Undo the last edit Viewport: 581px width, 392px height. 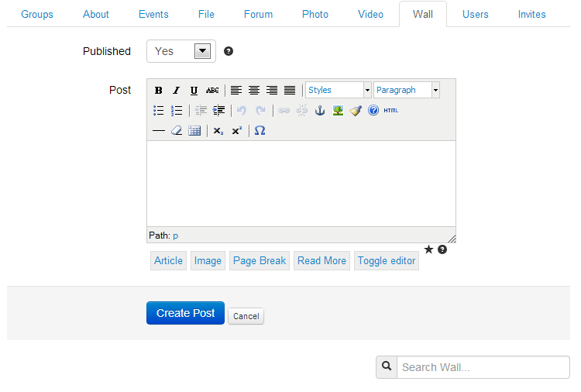click(x=242, y=111)
